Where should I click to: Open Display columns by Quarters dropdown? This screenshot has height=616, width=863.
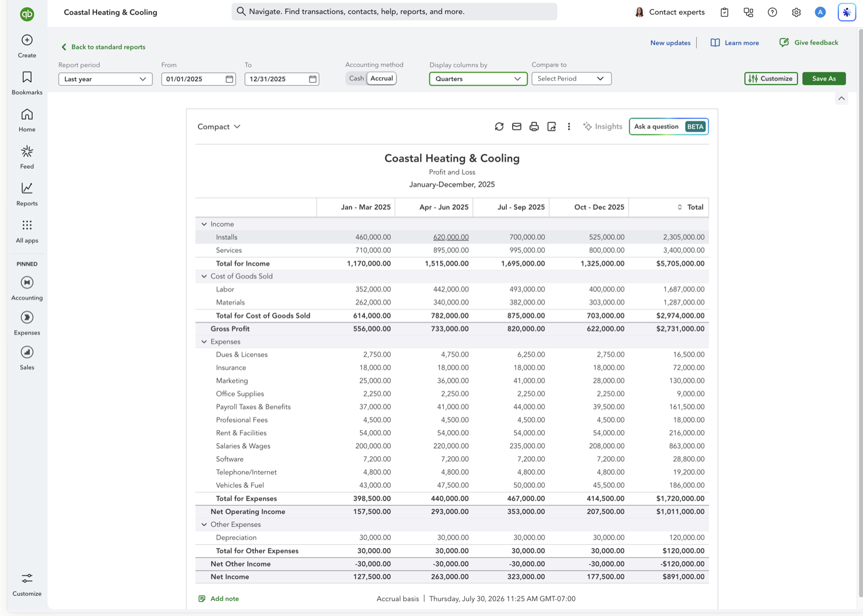click(478, 79)
